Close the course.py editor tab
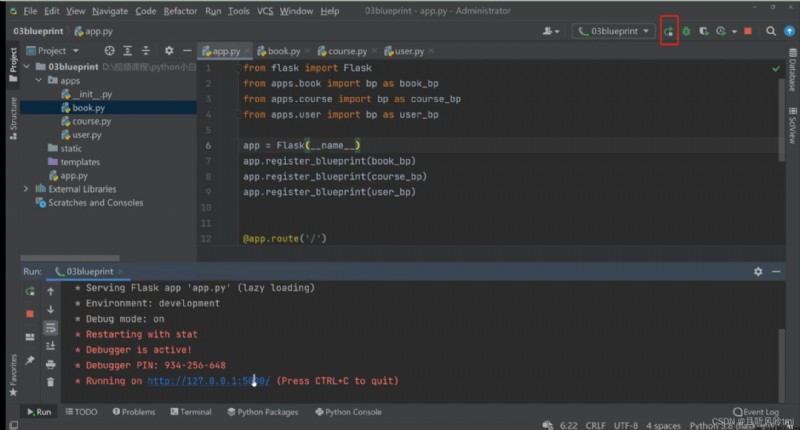Image resolution: width=800 pixels, height=430 pixels. coord(374,51)
